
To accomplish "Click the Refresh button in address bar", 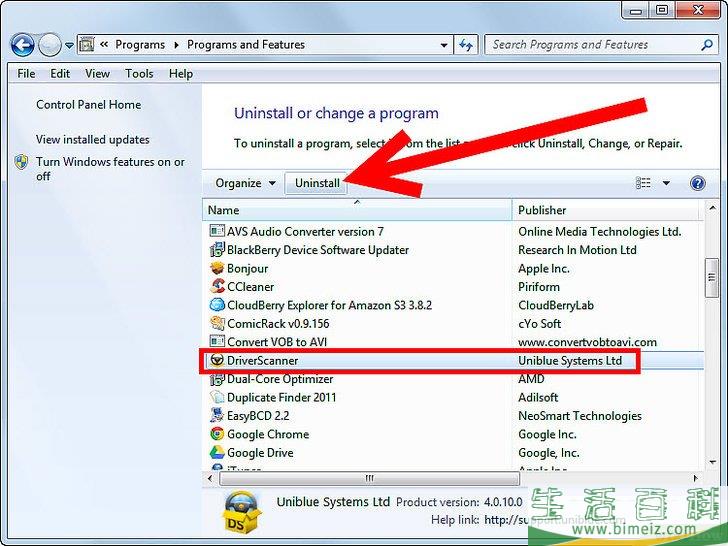I will [466, 45].
